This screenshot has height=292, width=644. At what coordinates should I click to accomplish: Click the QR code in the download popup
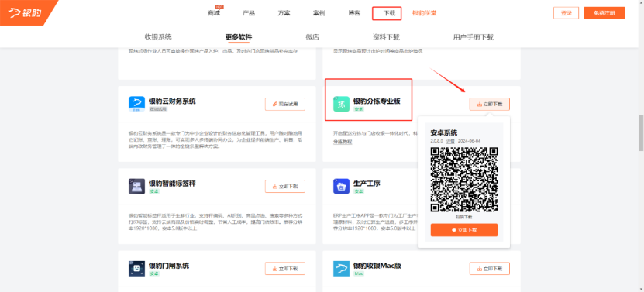coord(464,180)
